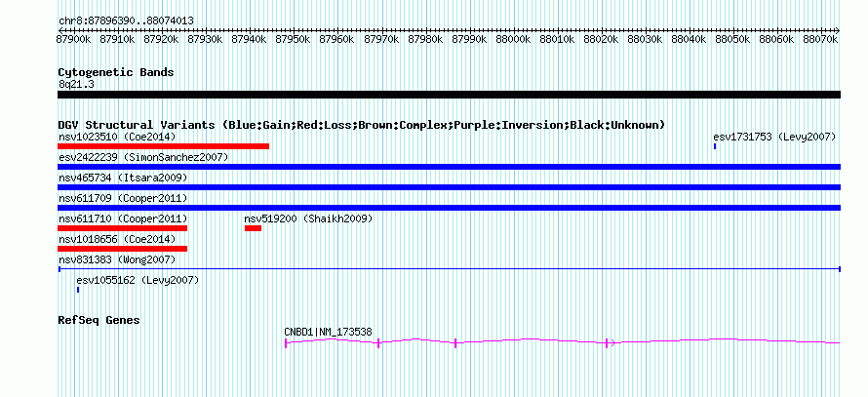Click the 88000k ruler label

[x=513, y=40]
